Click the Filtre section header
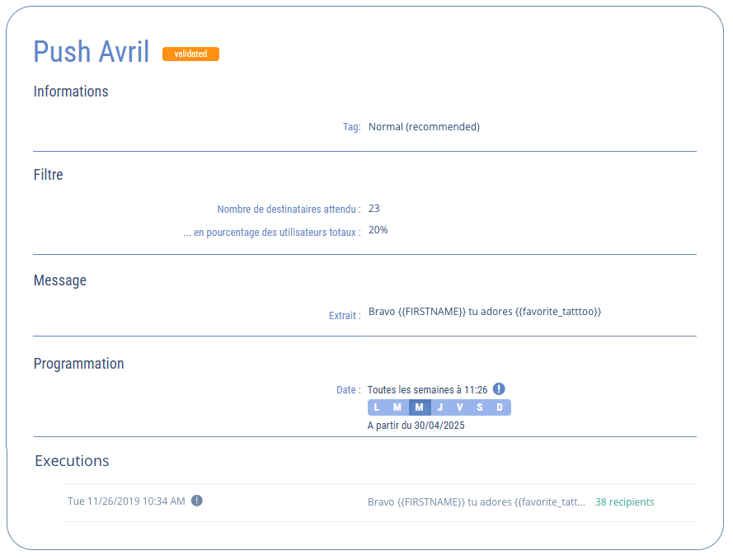This screenshot has height=560, width=733. [48, 175]
